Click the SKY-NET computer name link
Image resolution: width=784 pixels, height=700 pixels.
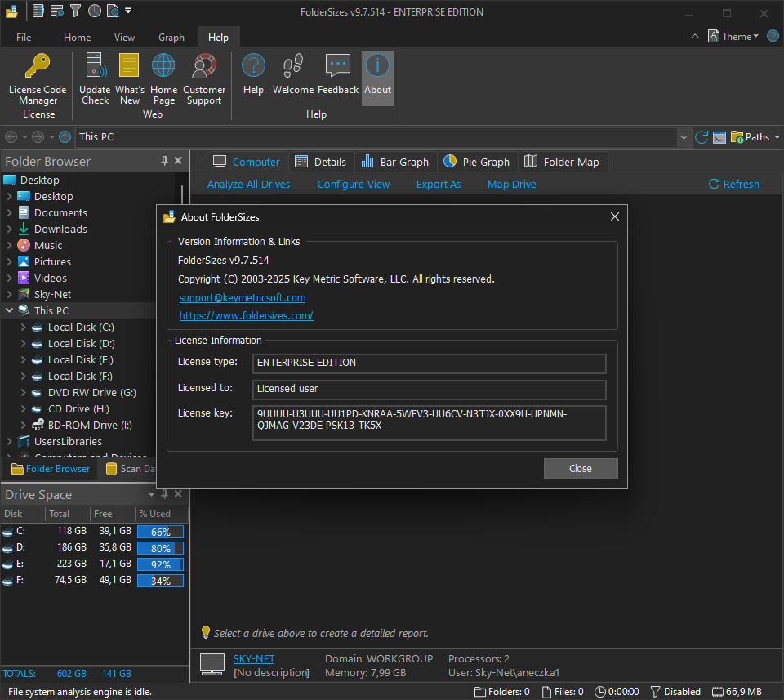pos(254,659)
